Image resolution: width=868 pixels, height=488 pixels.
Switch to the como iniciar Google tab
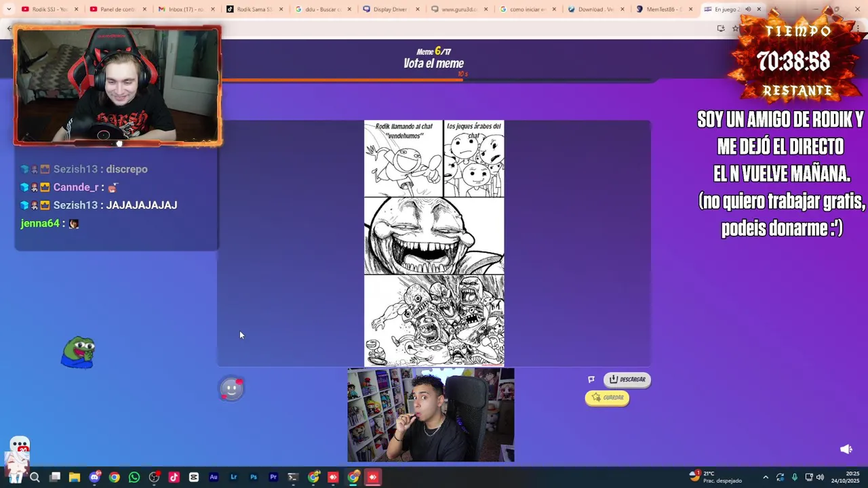[527, 9]
